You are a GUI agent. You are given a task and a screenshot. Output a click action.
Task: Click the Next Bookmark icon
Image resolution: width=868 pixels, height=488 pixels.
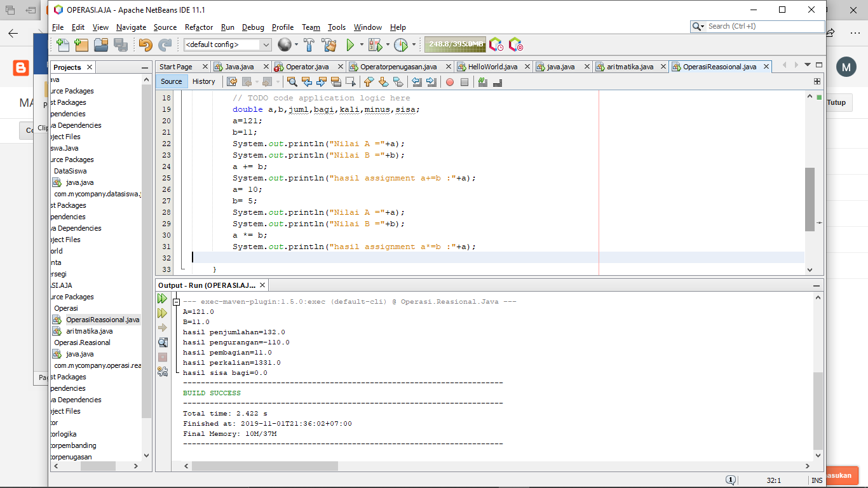pos(383,81)
